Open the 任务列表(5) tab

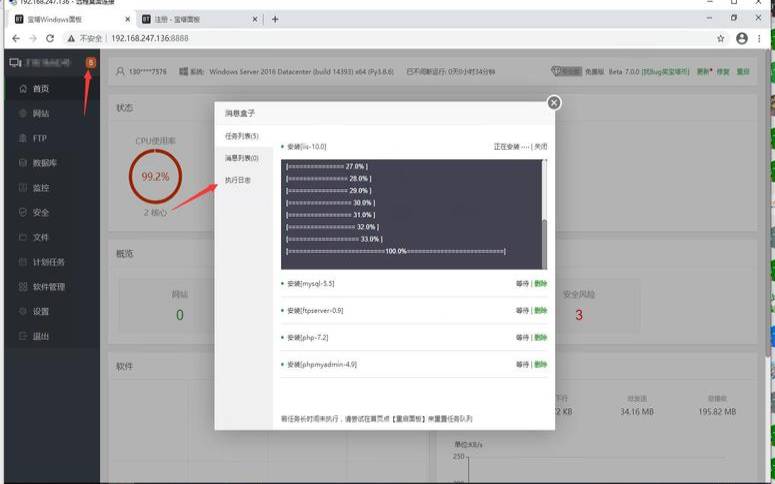(244, 136)
